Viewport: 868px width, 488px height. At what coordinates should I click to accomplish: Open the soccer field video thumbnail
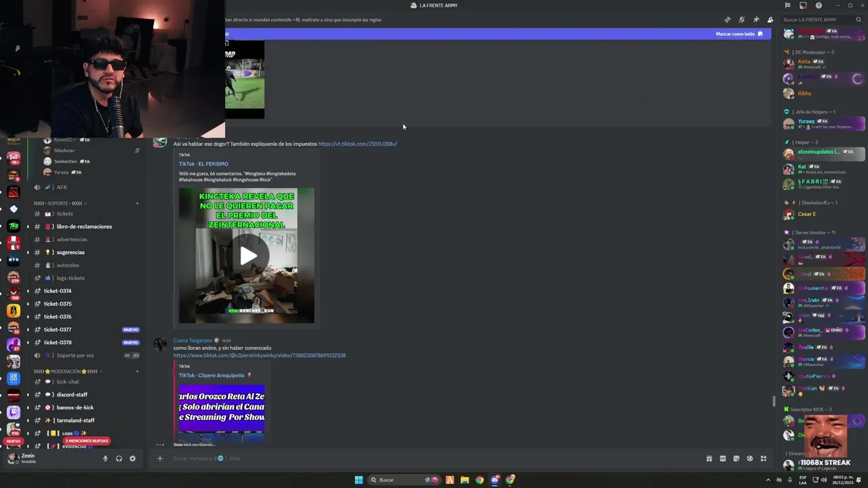pos(245,80)
